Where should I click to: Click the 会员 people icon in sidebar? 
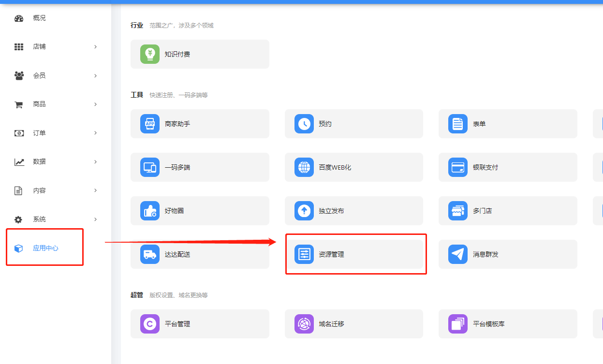click(x=19, y=76)
